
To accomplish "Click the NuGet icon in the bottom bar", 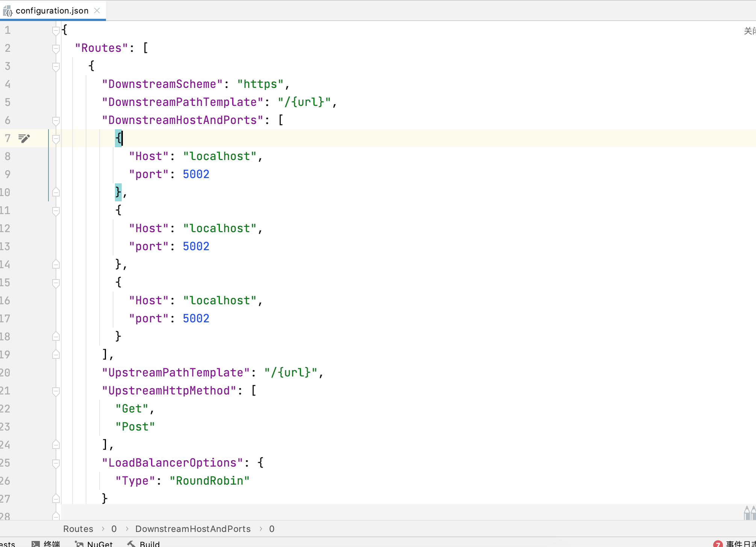I will tap(79, 544).
